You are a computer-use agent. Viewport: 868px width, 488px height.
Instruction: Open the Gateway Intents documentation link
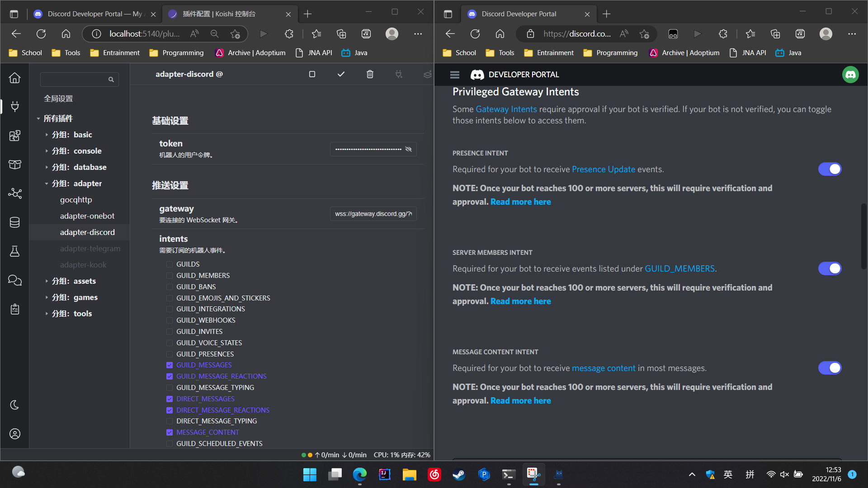(x=506, y=109)
